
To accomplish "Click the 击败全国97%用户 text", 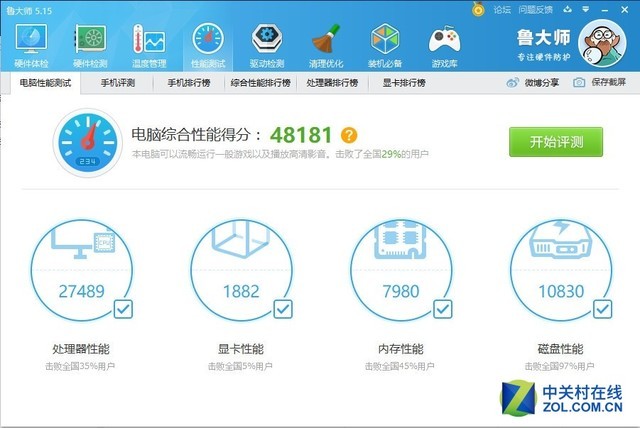I will (560, 366).
